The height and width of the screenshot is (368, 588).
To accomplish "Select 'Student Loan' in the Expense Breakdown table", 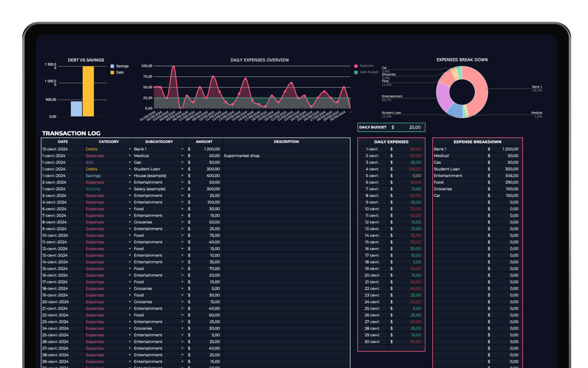I will (447, 169).
